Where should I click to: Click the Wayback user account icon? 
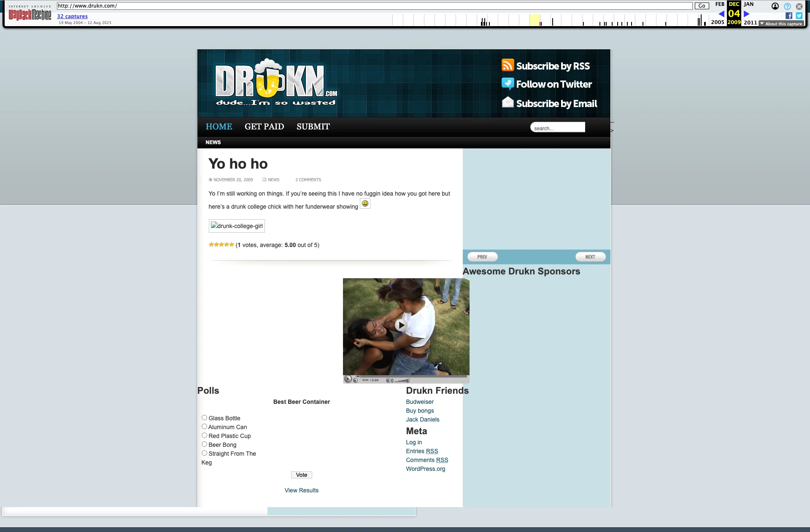pyautogui.click(x=775, y=6)
